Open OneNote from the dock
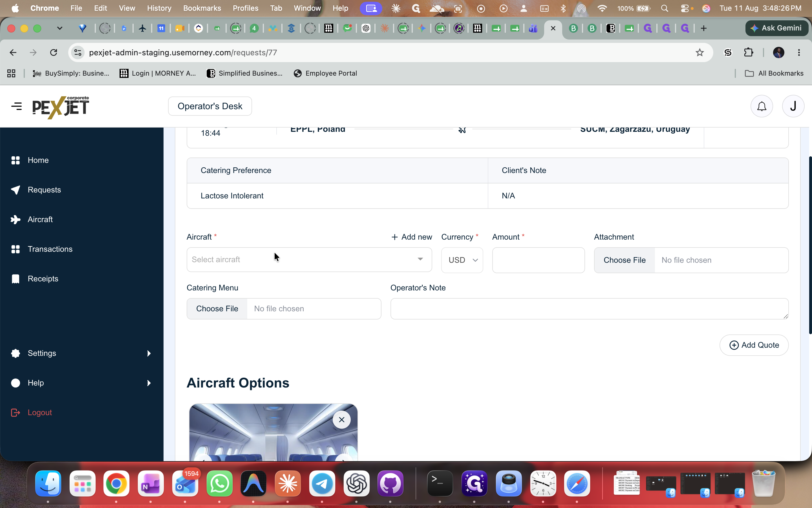Screen dimensions: 812x508 pyautogui.click(x=151, y=483)
